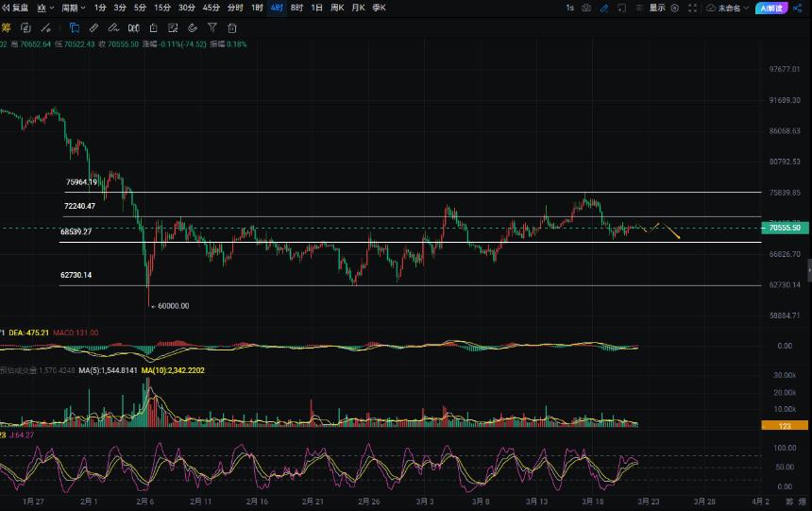Select the 月K monthly chart

tap(358, 8)
